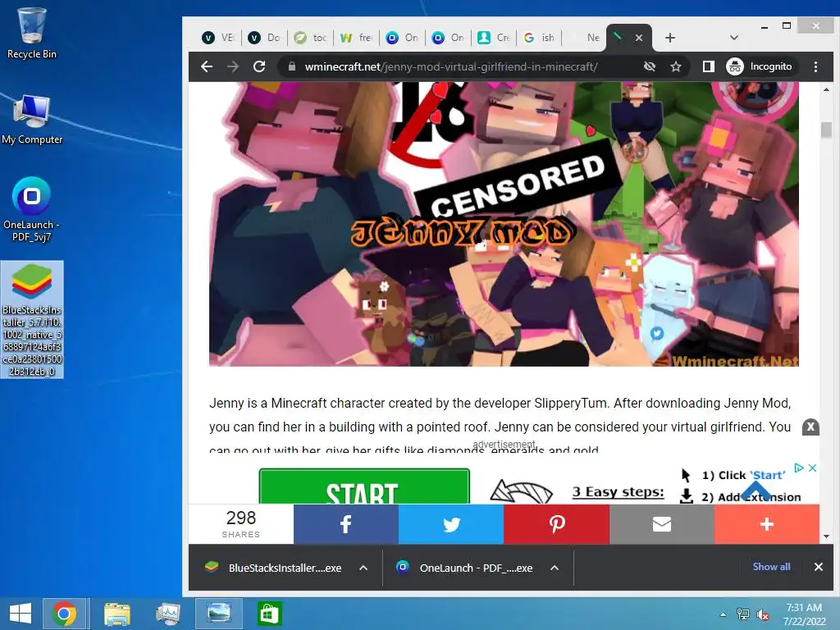This screenshot has width=840, height=630.
Task: Share the page on Twitter
Action: coord(451,524)
